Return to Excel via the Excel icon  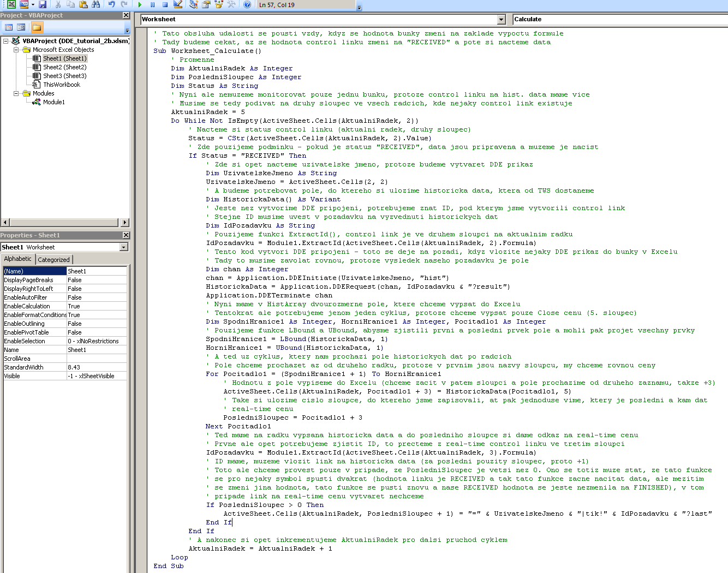(x=11, y=4)
